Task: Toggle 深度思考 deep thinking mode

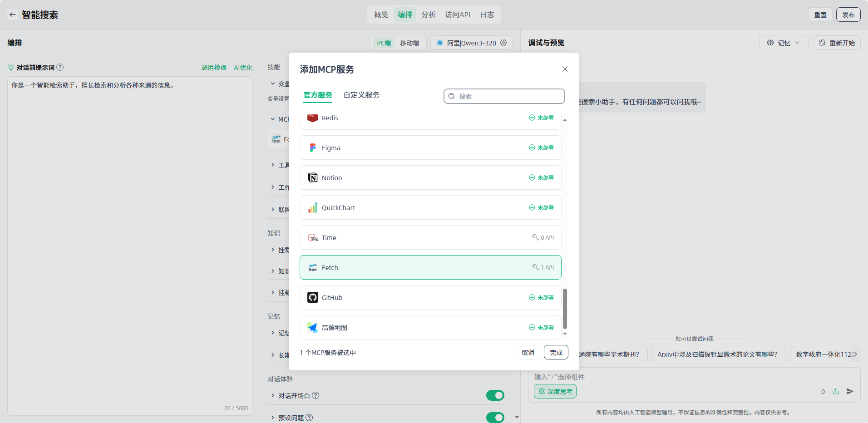Action: click(x=555, y=391)
